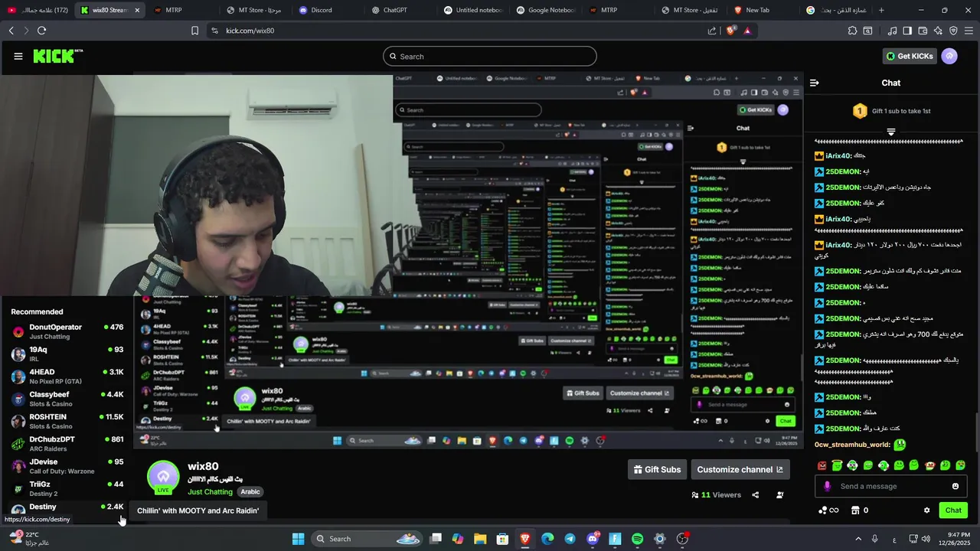
Task: Click the wix80 channel avatar
Action: coord(163,476)
